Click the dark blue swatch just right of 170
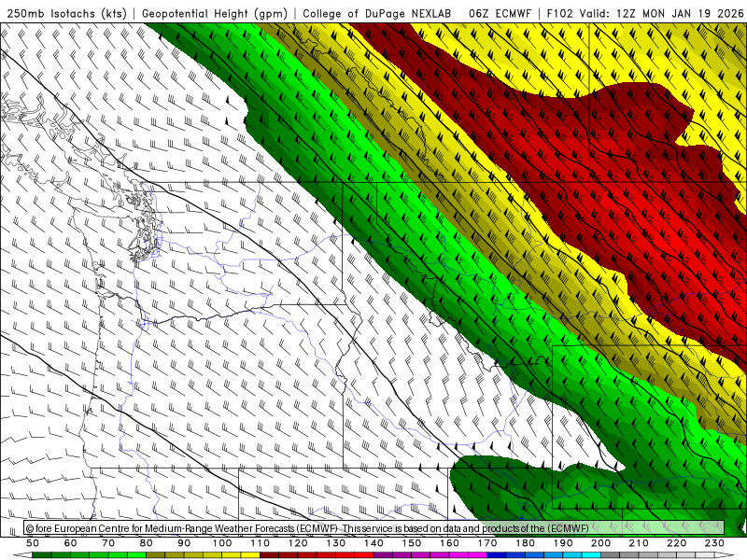This screenshot has height=560, width=747. 497,555
